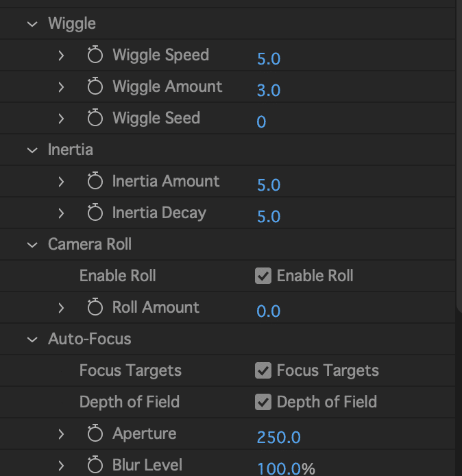Turn off the Depth of Field checkbox
The height and width of the screenshot is (476, 462).
point(263,403)
